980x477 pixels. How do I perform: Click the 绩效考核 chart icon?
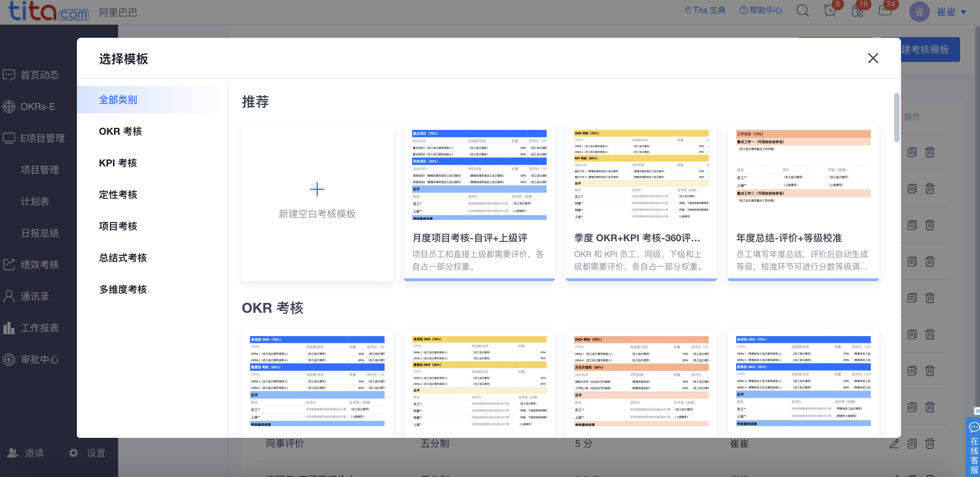click(9, 264)
